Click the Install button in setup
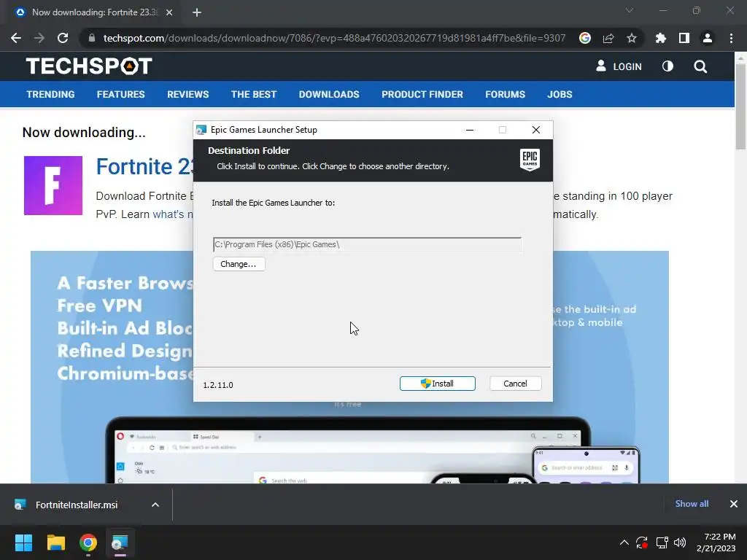Viewport: 747px width, 560px height. point(438,384)
